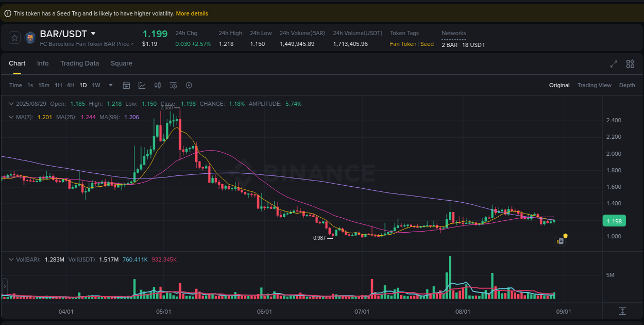Click the star icon to favorite BAR/USDT
Image resolution: width=644 pixels, height=325 pixels.
pos(14,38)
